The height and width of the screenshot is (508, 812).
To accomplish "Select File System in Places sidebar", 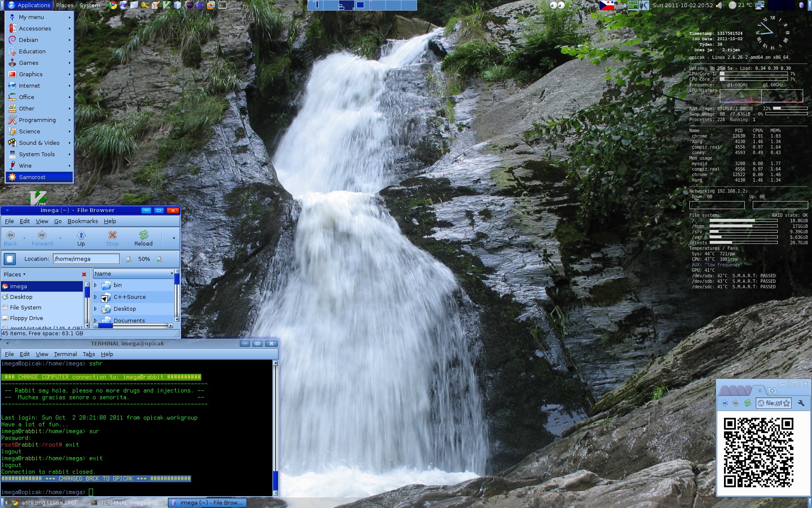I will click(42, 308).
